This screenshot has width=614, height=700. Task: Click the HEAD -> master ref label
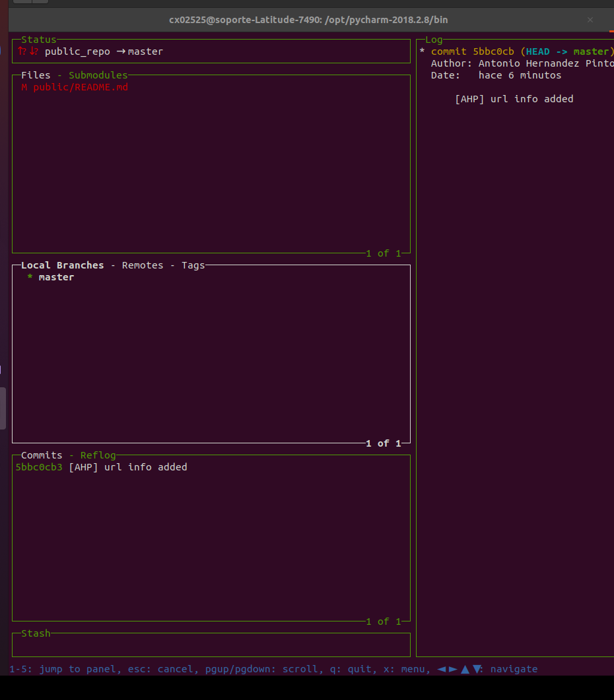point(568,51)
